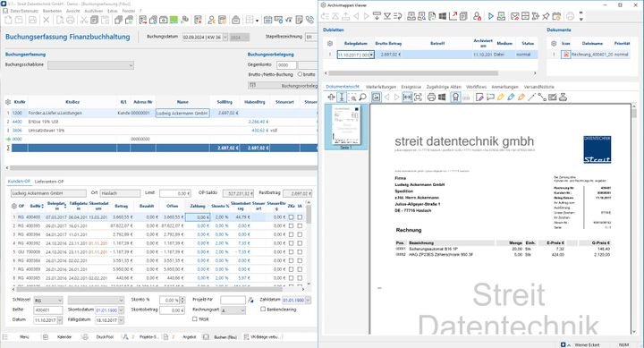644x348 pixels.
Task: Tick IA checkbox for row RG 400400
Action: (300, 216)
